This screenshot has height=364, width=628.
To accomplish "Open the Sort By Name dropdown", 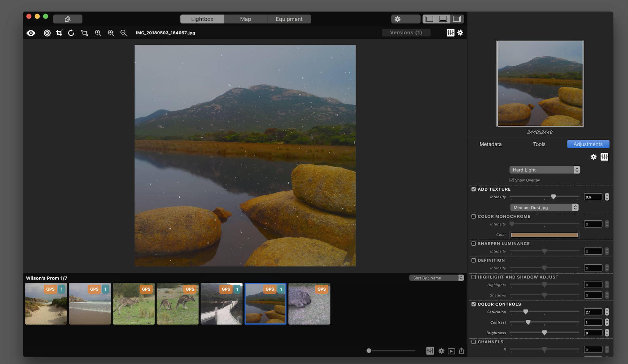I will (436, 278).
